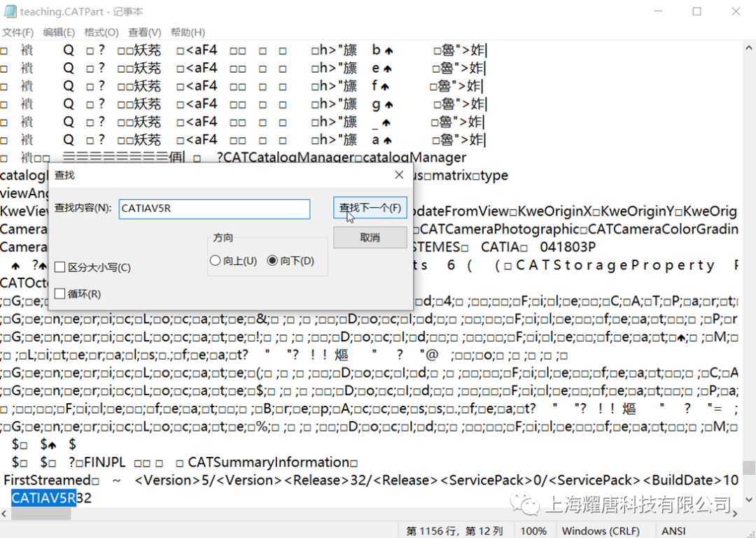
Task: Click the vertical scrollbar up arrow
Action: (x=749, y=48)
